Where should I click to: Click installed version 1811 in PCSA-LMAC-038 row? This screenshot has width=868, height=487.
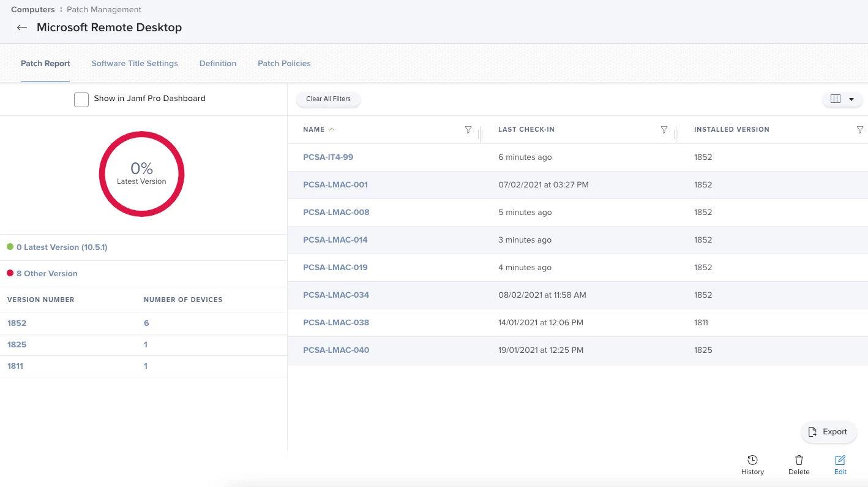[702, 323]
